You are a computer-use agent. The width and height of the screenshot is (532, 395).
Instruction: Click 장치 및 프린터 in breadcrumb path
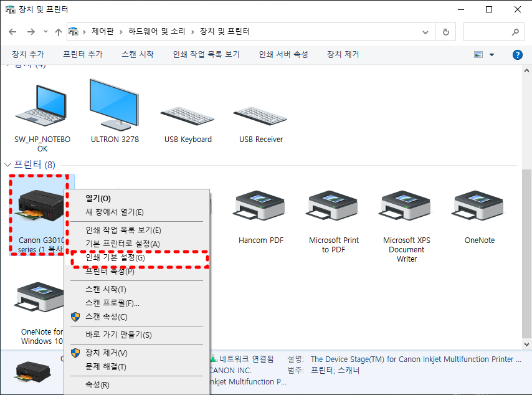225,32
